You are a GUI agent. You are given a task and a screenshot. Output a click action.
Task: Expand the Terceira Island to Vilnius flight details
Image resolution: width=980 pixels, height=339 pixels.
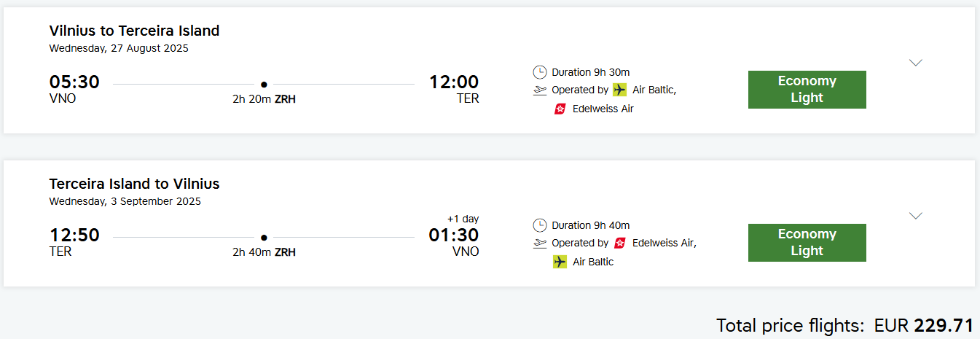(x=916, y=216)
